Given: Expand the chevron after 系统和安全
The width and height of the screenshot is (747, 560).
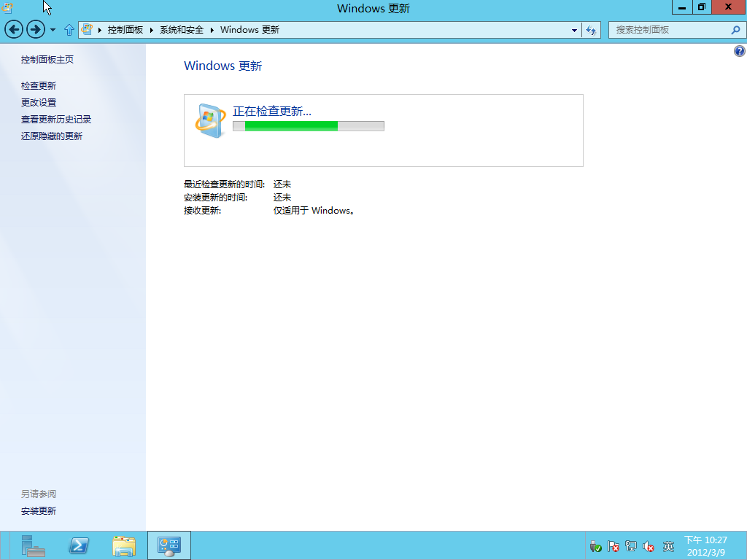Looking at the screenshot, I should 212,30.
